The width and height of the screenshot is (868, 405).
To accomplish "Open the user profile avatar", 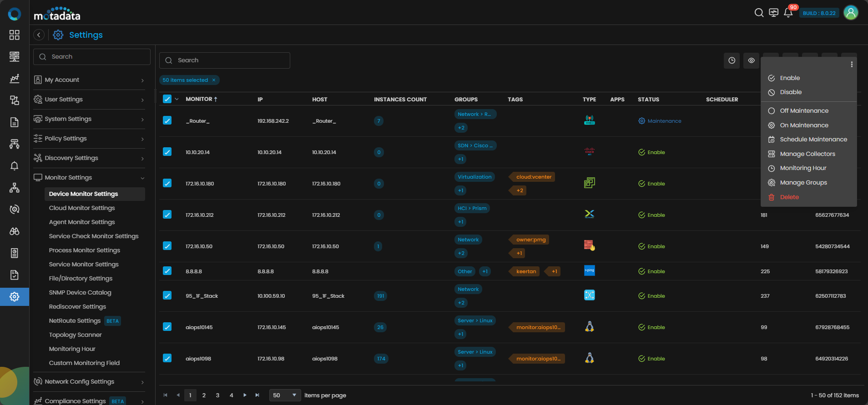I will pos(851,13).
